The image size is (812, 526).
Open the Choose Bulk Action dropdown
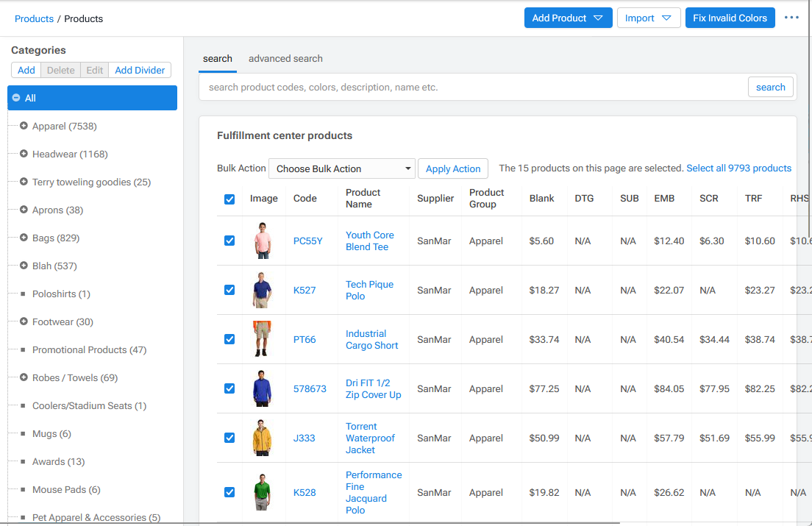[341, 168]
